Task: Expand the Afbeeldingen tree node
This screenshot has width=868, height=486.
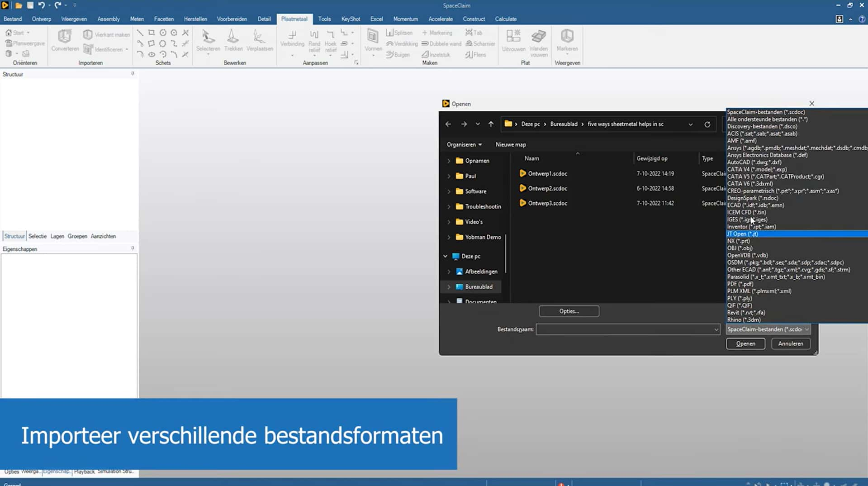Action: 449,272
